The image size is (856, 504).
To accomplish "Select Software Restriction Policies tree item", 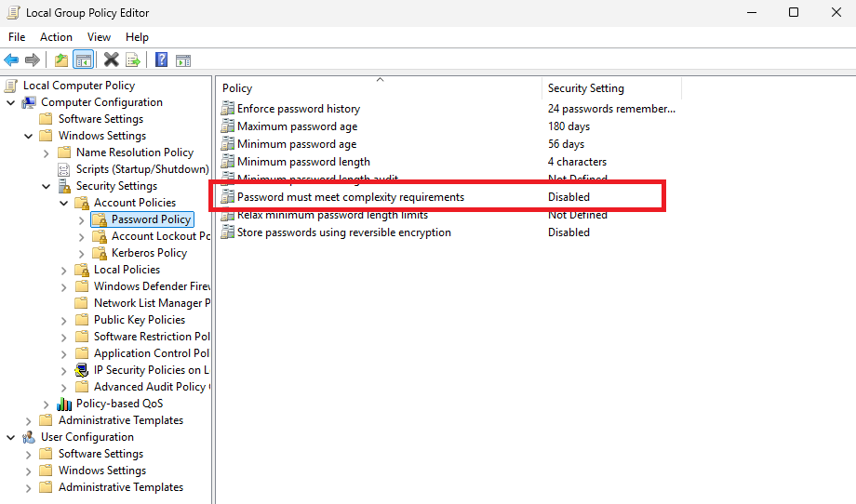I will pos(152,337).
